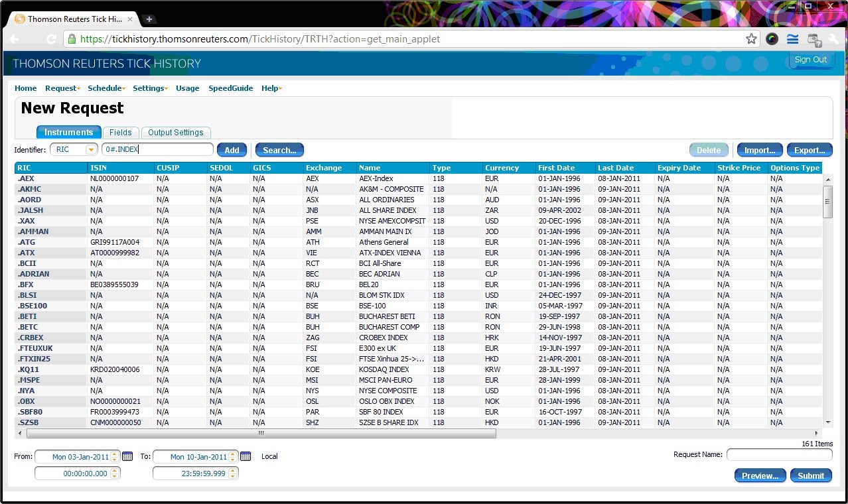The width and height of the screenshot is (848, 504).
Task: Sort by the Currency column header
Action: pos(509,168)
